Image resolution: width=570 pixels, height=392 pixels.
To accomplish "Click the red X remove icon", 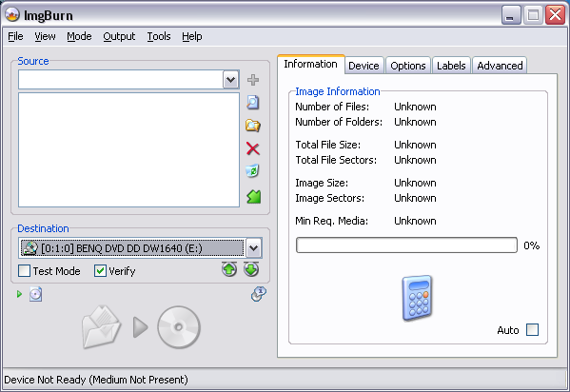I will coord(253,148).
